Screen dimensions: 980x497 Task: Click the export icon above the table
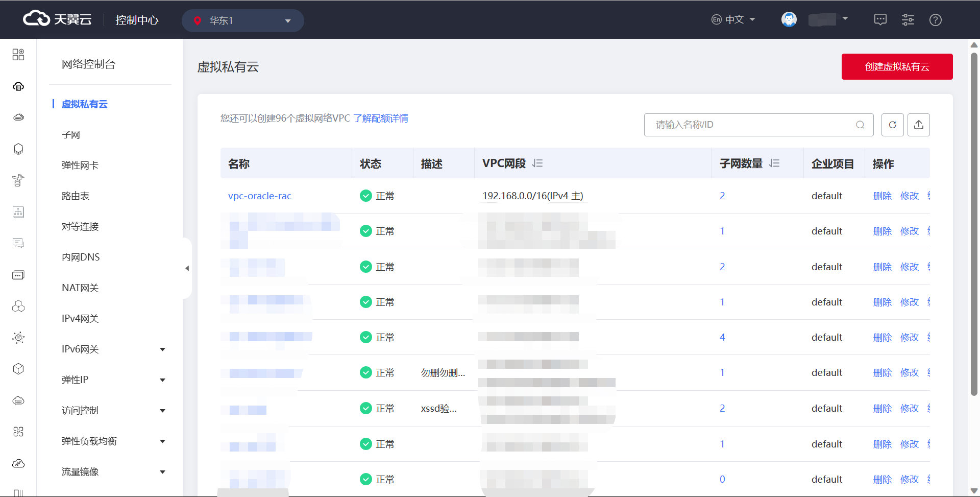(918, 125)
